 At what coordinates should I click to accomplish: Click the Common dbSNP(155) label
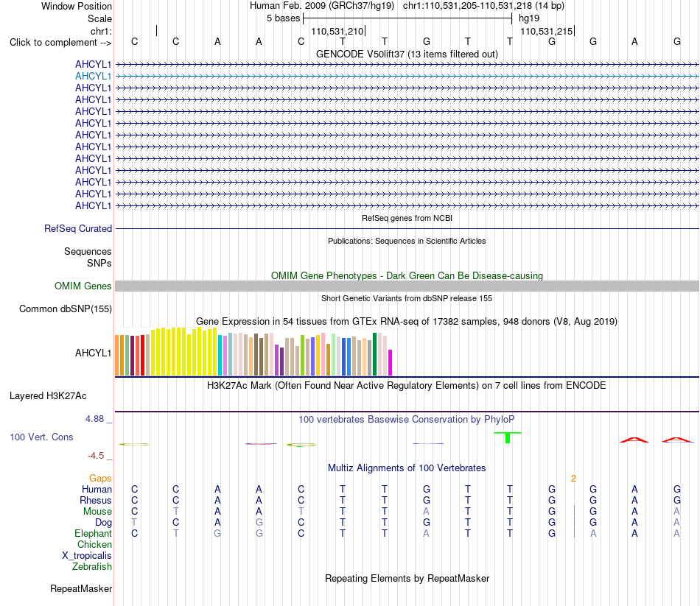[65, 309]
